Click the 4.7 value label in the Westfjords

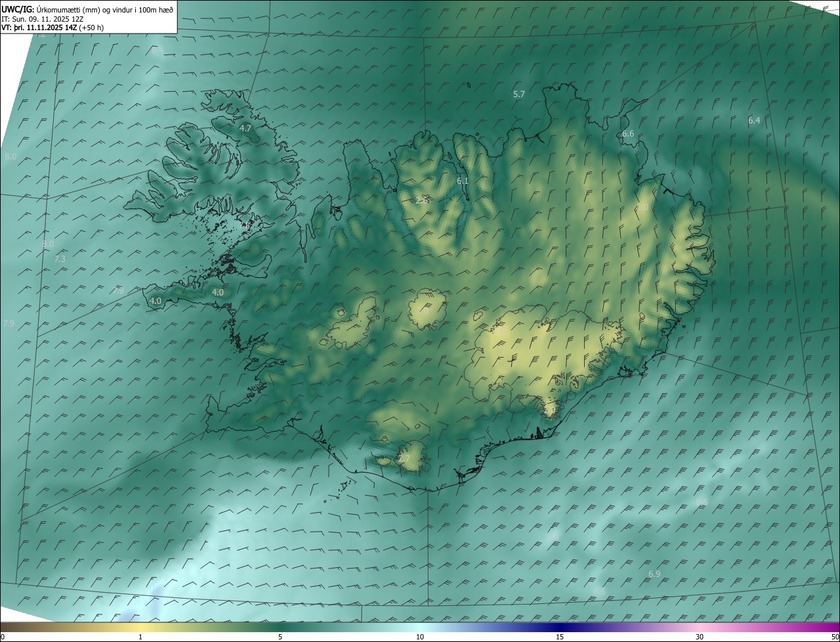[x=245, y=129]
